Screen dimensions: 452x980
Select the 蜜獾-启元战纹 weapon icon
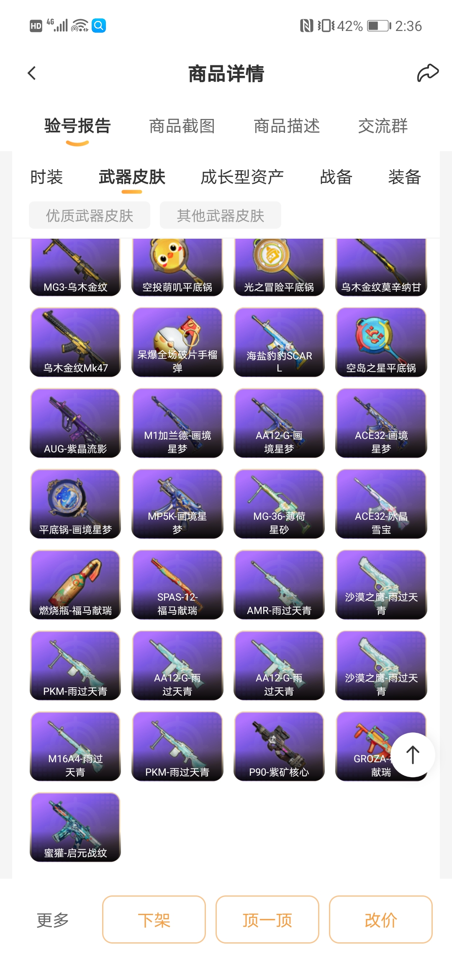click(x=75, y=827)
